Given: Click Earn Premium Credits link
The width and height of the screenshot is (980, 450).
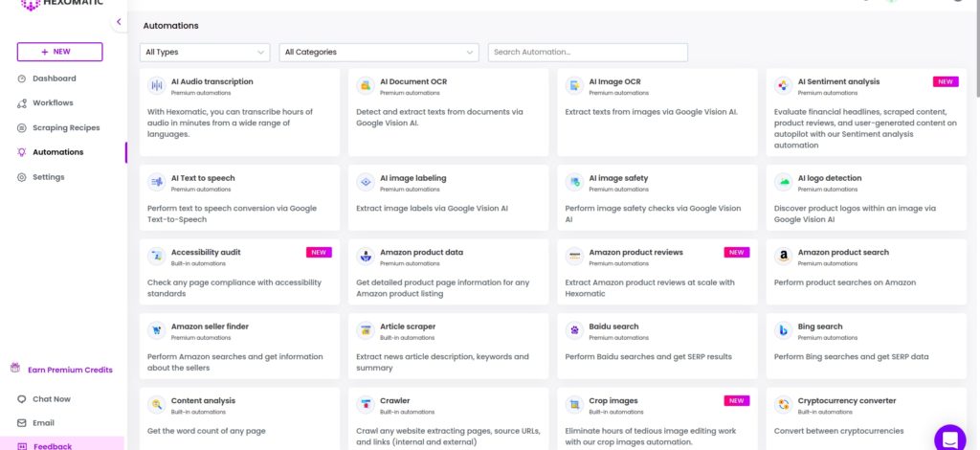Looking at the screenshot, I should [x=70, y=370].
